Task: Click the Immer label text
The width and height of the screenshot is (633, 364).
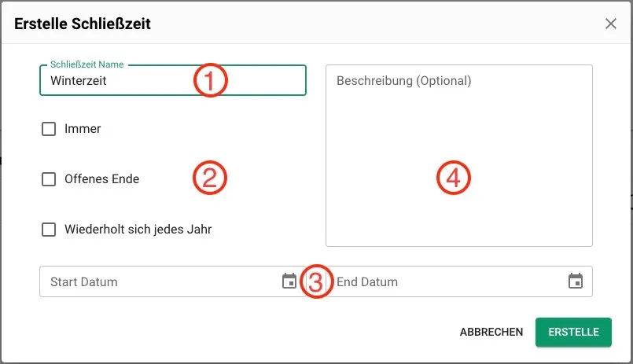Action: coord(83,129)
